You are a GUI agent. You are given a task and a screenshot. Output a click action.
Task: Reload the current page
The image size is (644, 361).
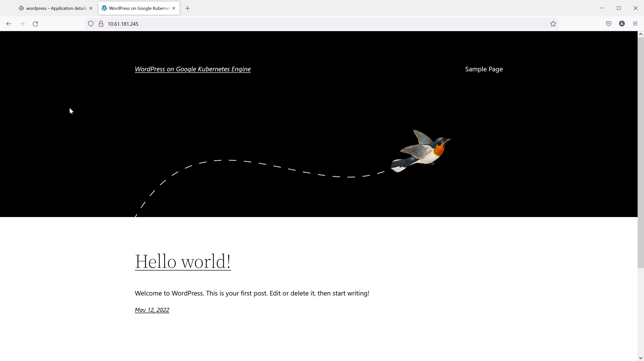(36, 24)
